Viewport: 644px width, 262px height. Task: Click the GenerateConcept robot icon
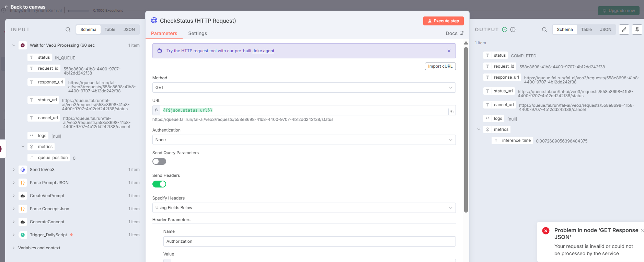[x=23, y=222]
